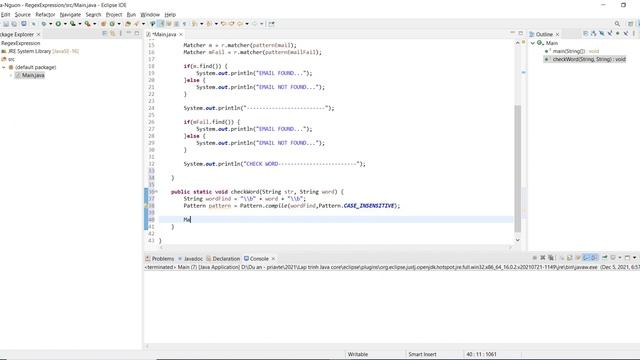Image resolution: width=640 pixels, height=360 pixels.
Task: Click the green Run button in the toolbar
Action: (58, 24)
